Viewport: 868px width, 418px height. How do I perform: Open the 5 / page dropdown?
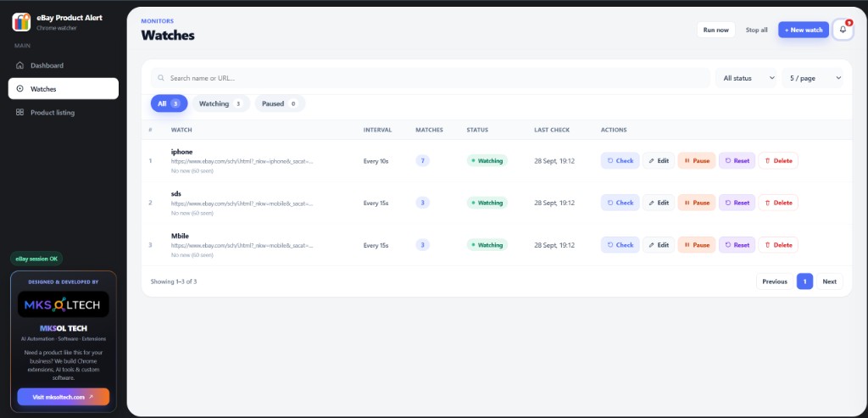813,78
